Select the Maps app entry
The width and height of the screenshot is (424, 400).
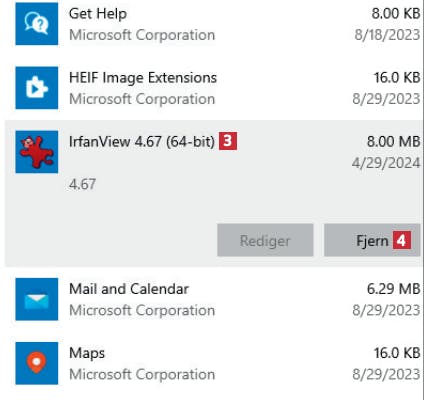tap(213, 363)
